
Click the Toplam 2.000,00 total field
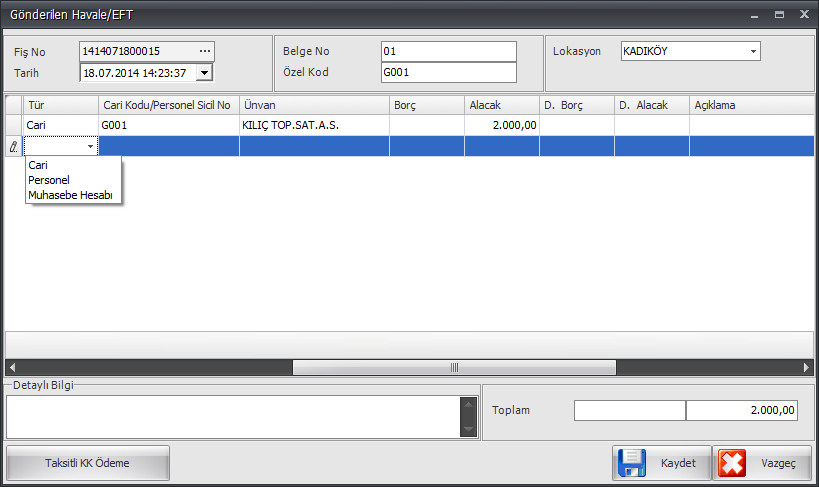tap(742, 410)
